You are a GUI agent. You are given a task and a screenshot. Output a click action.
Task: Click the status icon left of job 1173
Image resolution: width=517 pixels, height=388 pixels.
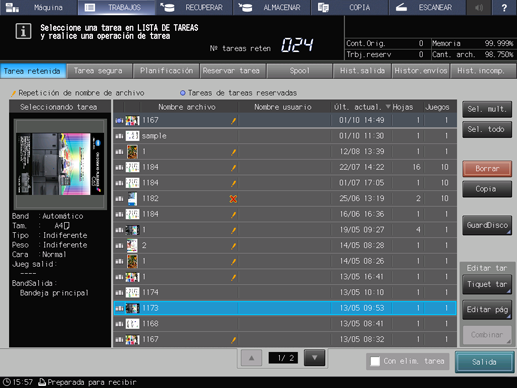click(x=119, y=309)
